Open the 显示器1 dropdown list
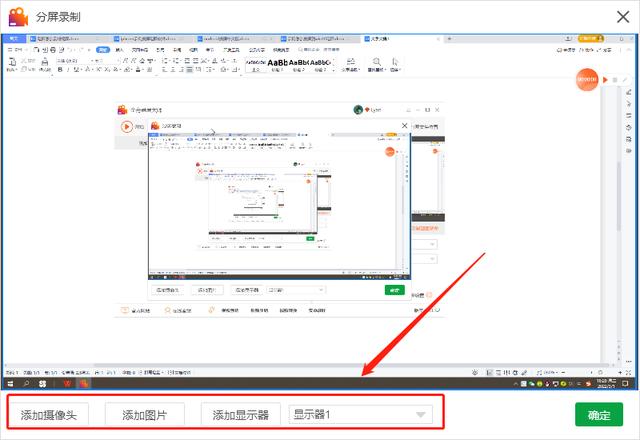The width and height of the screenshot is (640, 440). pos(361,415)
